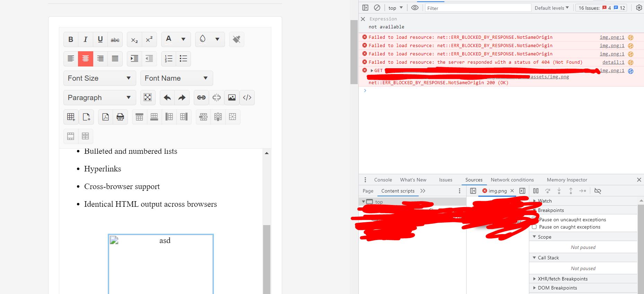Apply italic formatting to text

pyautogui.click(x=86, y=39)
